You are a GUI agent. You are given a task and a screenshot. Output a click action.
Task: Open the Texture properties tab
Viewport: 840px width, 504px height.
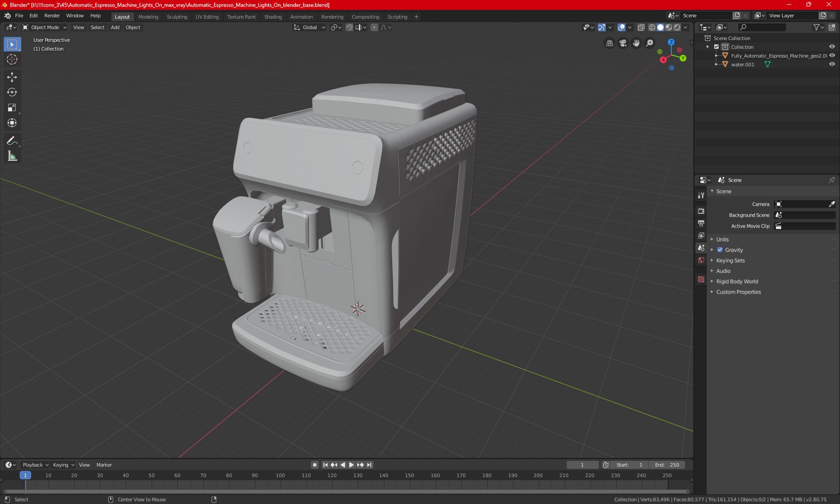pyautogui.click(x=701, y=279)
